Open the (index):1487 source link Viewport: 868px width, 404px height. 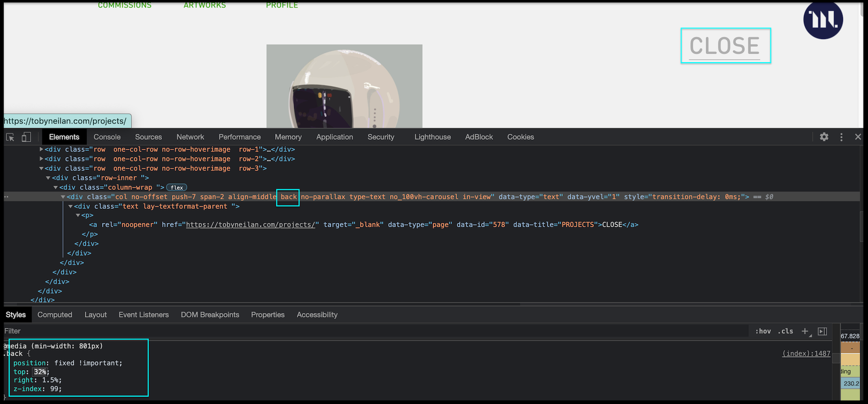click(x=806, y=354)
